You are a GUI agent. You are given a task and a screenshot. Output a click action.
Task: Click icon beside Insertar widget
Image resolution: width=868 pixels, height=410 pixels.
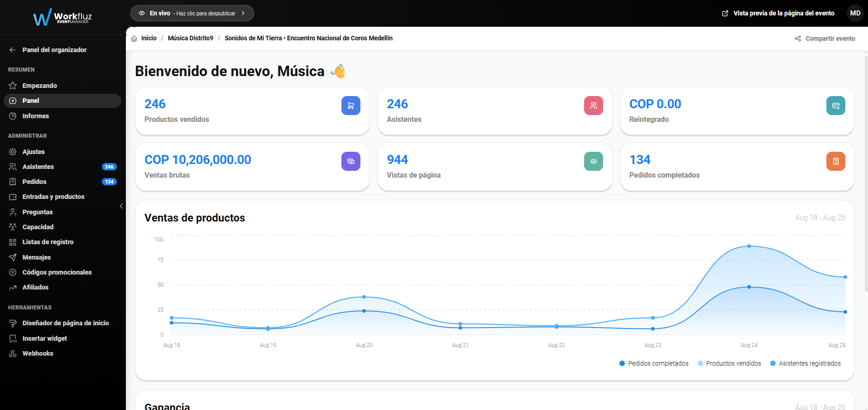(13, 338)
